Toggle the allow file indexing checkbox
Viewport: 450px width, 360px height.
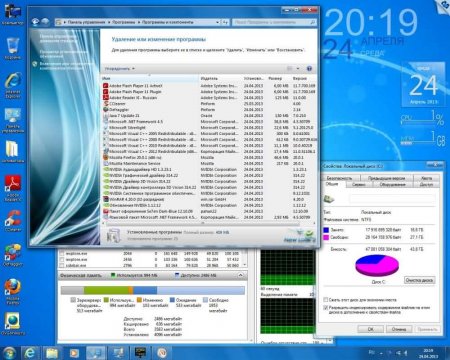tap(326, 307)
